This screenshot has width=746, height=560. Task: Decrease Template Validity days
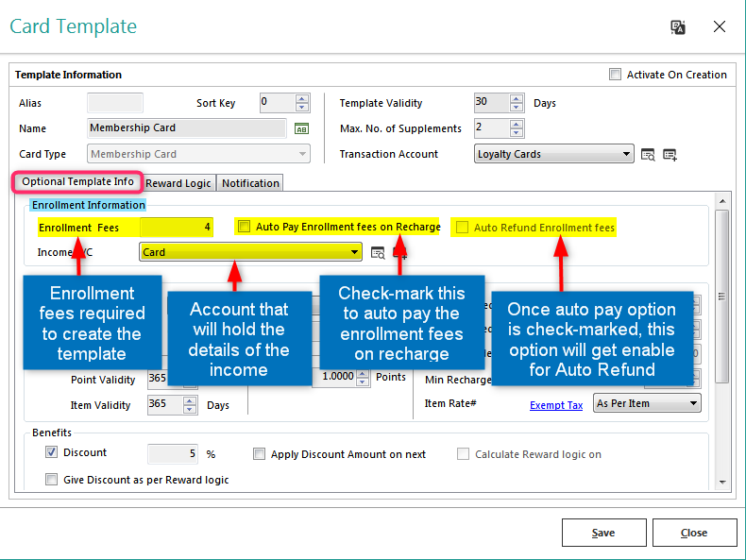click(x=517, y=107)
